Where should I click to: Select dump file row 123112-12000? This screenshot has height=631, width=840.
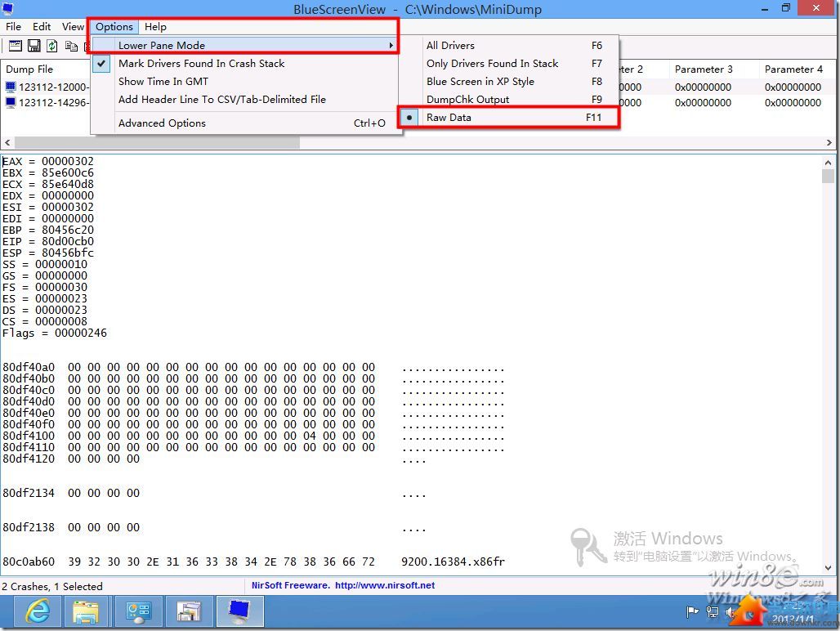(x=54, y=87)
